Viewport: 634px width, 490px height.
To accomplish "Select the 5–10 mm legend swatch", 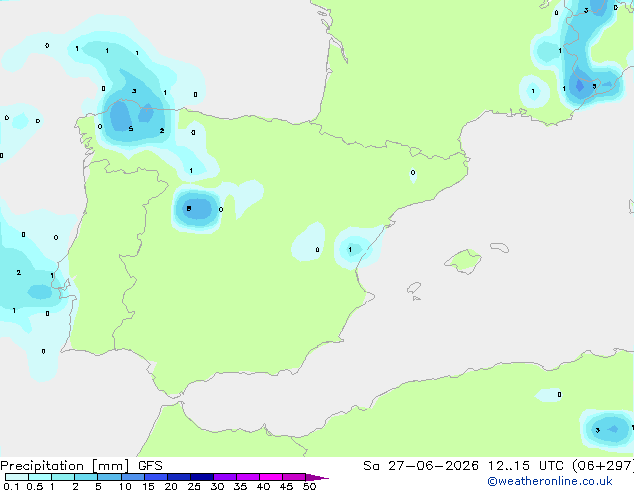I will pos(109,477).
